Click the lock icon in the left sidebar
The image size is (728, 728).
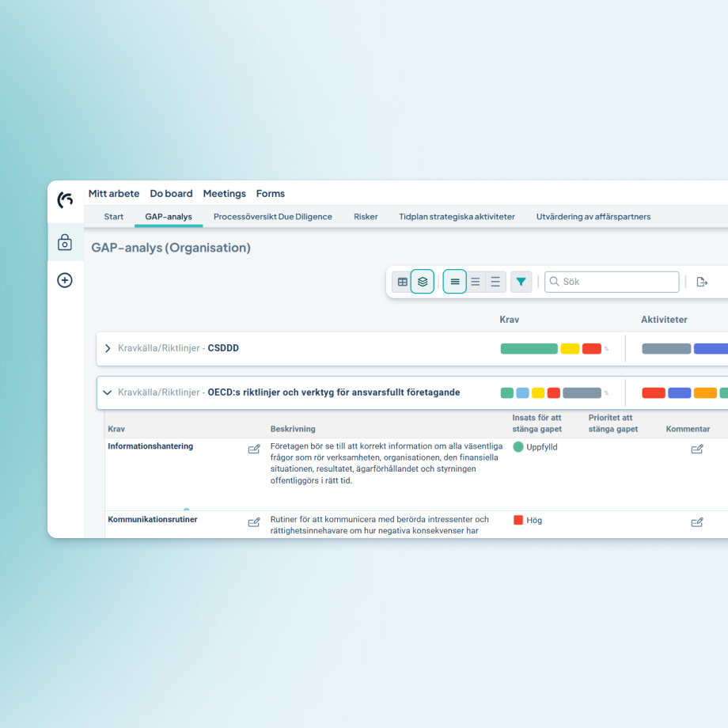65,242
